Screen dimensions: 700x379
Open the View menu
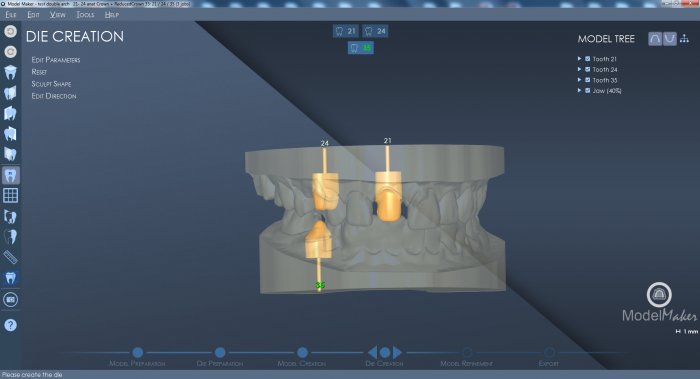pos(58,15)
